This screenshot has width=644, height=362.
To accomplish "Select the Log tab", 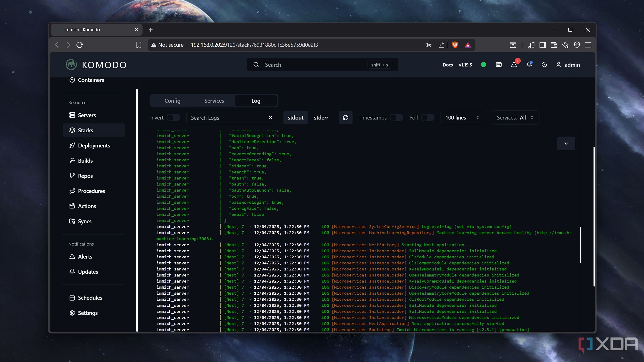I will click(x=256, y=101).
